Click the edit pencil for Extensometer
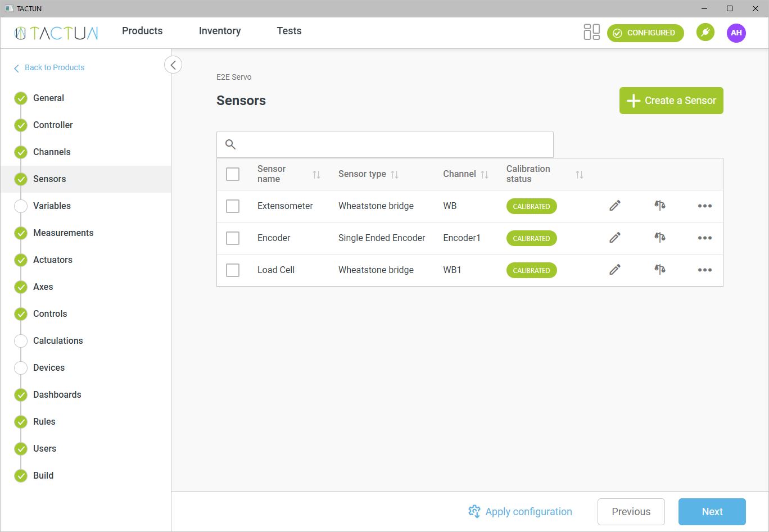Viewport: 769px width, 532px height. pyautogui.click(x=615, y=206)
